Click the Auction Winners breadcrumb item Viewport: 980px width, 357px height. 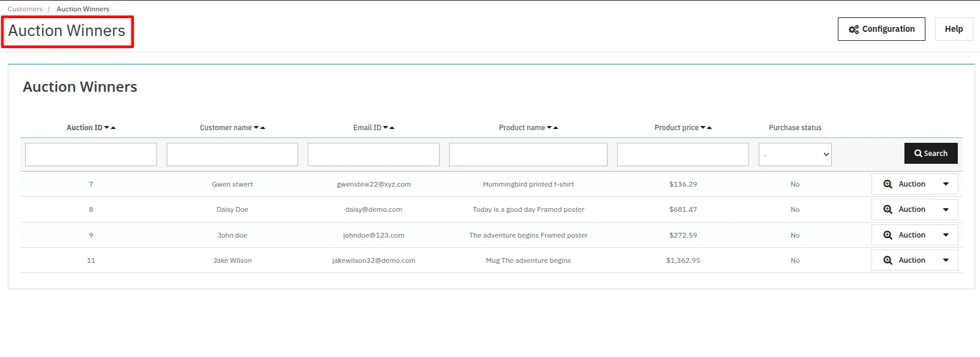click(83, 9)
